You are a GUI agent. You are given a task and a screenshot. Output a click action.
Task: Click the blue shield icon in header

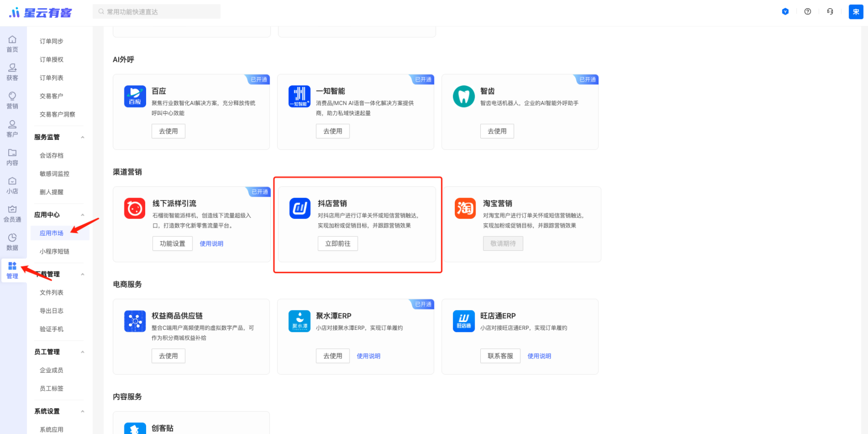click(785, 12)
